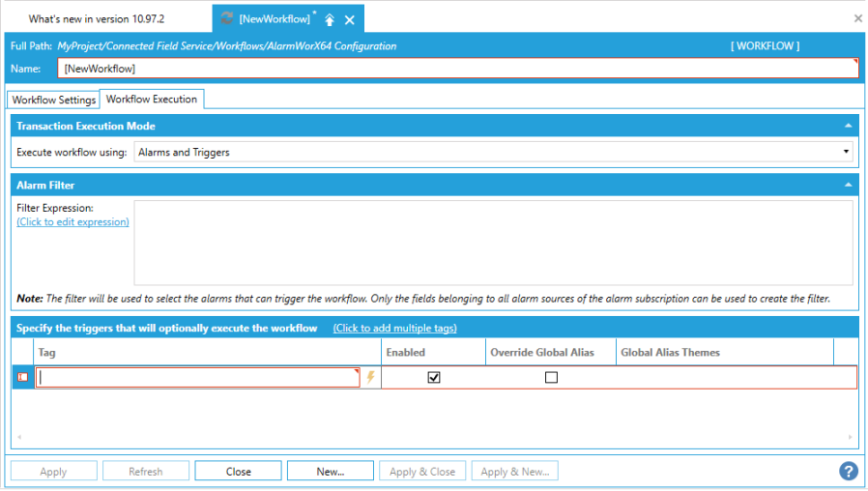Click the refresh icon on the NewWorkflow tab

point(226,18)
